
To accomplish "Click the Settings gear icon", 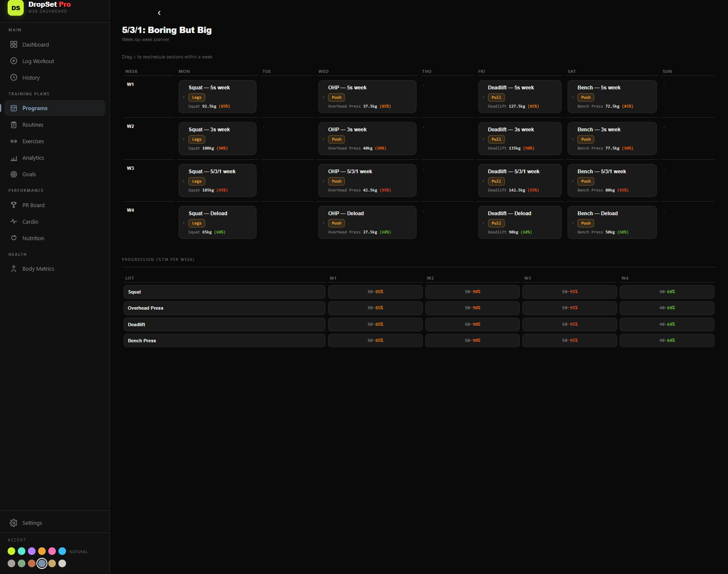I will point(14,523).
